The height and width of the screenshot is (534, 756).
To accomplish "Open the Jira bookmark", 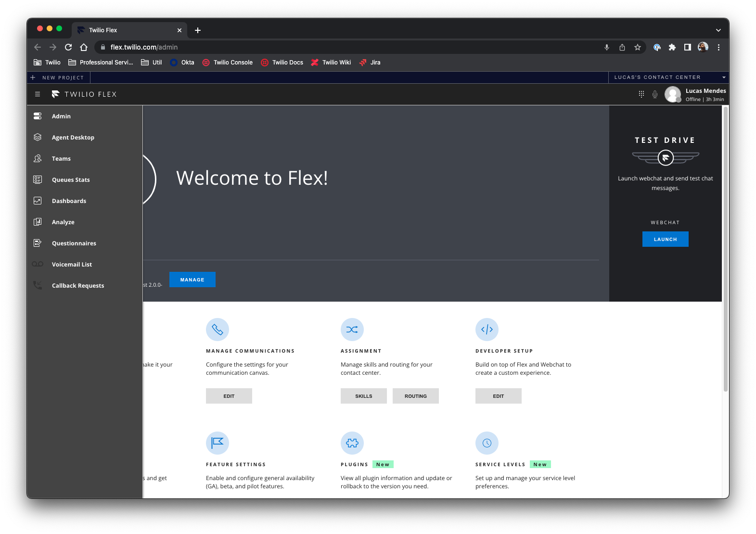I will point(370,63).
